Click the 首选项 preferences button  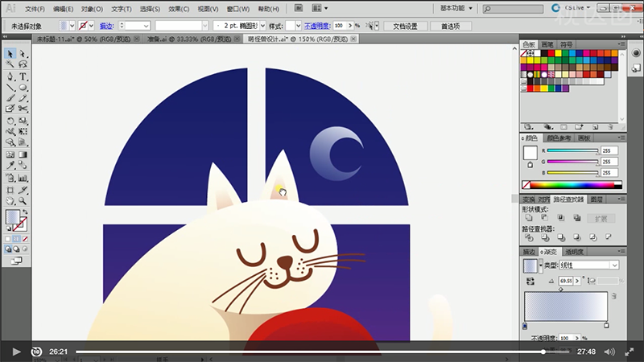tap(451, 26)
